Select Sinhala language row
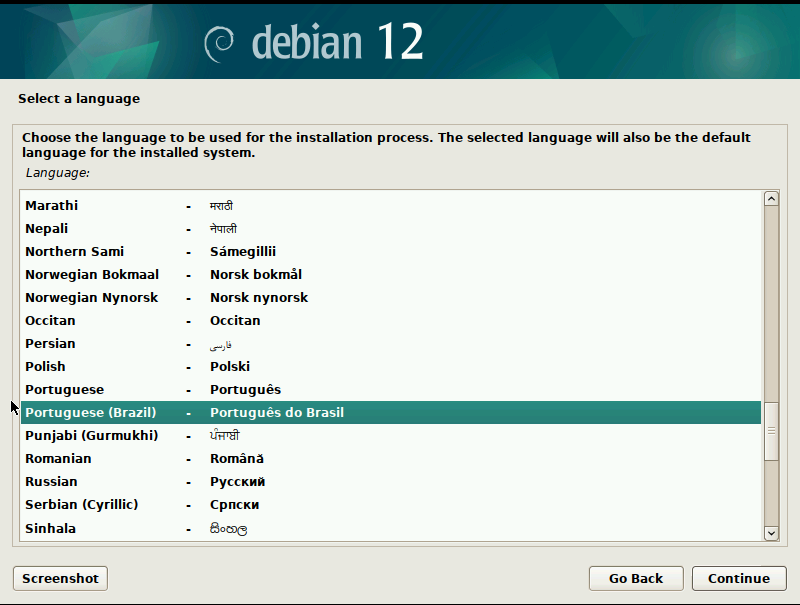800x605 pixels. (x=391, y=528)
